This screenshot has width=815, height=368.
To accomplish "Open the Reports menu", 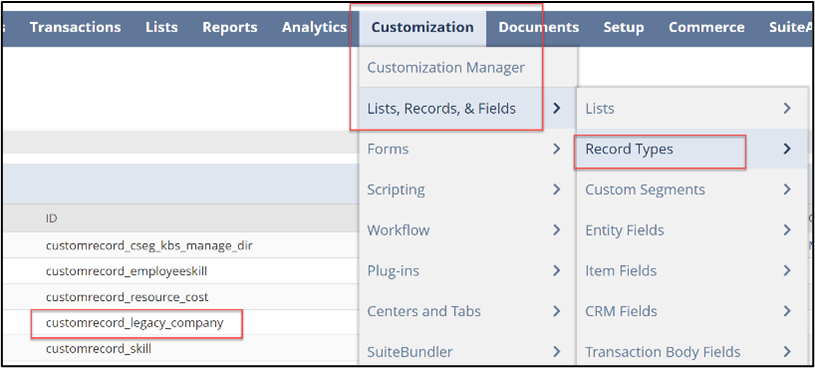I will click(x=230, y=27).
